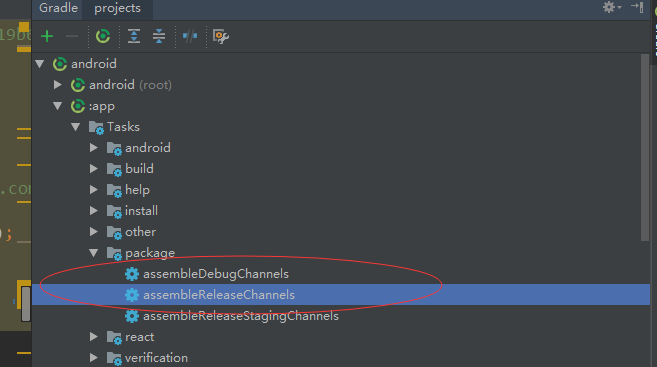The image size is (657, 367).
Task: Click the green plus Attach Gradle project icon
Action: 47,36
